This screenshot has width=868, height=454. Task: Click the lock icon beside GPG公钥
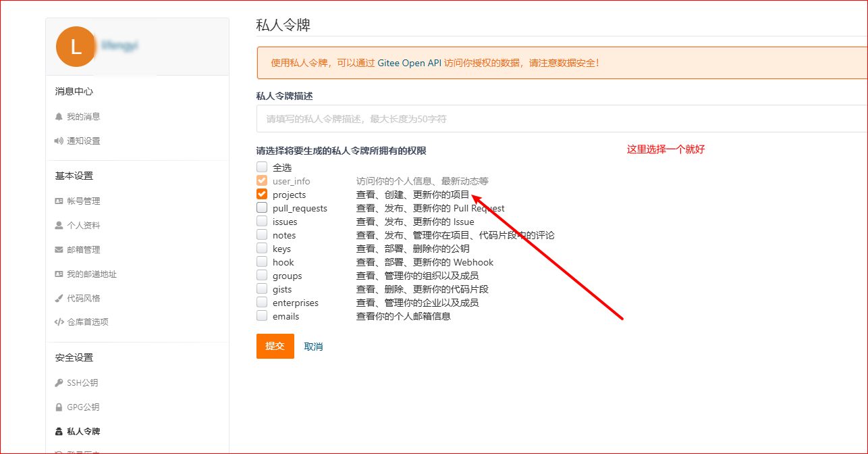[x=59, y=407]
